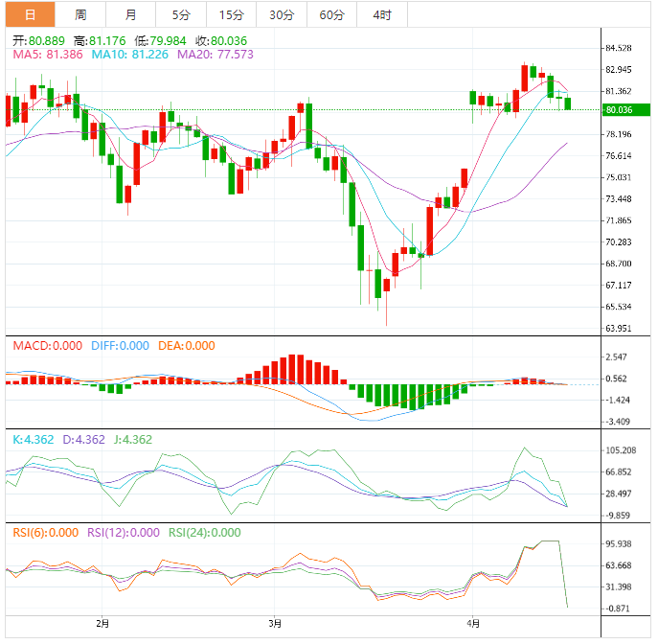Click the RSI(12):0.000 label
This screenshot has width=658, height=644.
click(124, 533)
